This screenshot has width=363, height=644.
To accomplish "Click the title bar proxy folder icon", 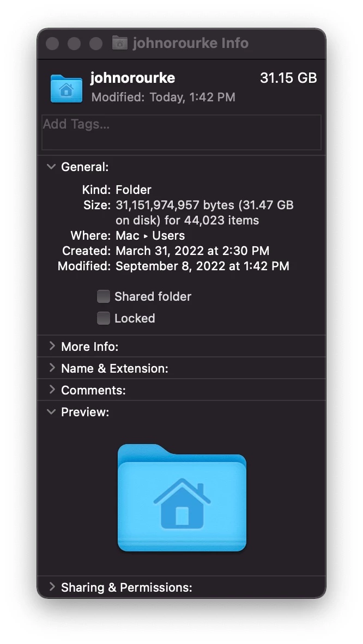I will pyautogui.click(x=119, y=42).
